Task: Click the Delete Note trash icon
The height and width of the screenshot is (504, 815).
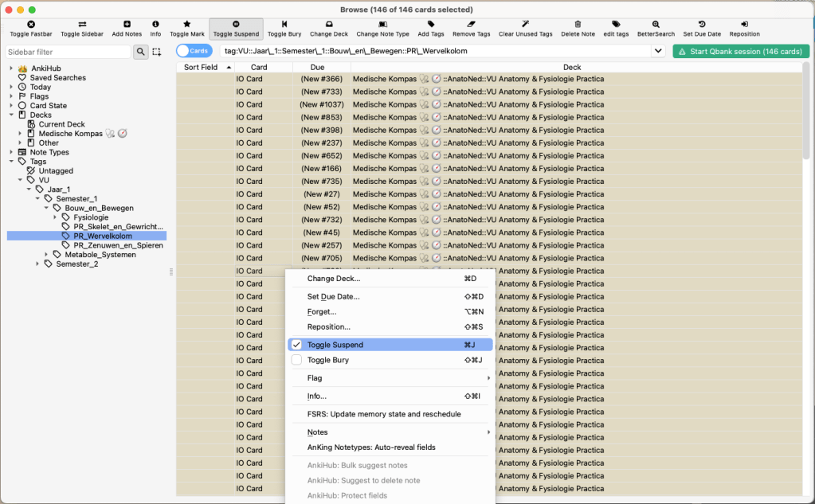Action: tap(578, 25)
